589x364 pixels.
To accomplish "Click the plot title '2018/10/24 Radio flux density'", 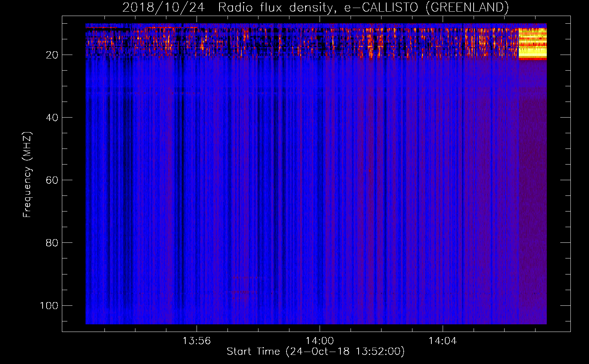I will click(315, 7).
